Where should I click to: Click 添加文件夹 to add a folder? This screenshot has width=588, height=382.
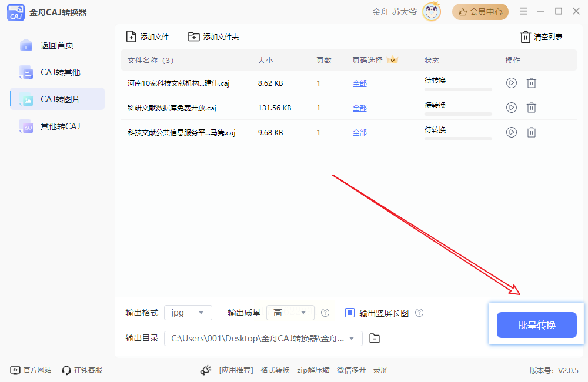(213, 37)
